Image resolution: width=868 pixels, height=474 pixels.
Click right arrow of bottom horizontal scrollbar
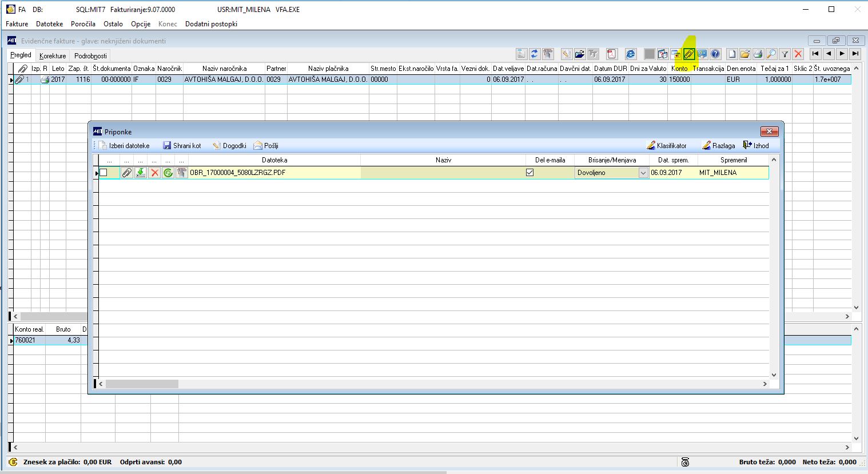coord(847,448)
